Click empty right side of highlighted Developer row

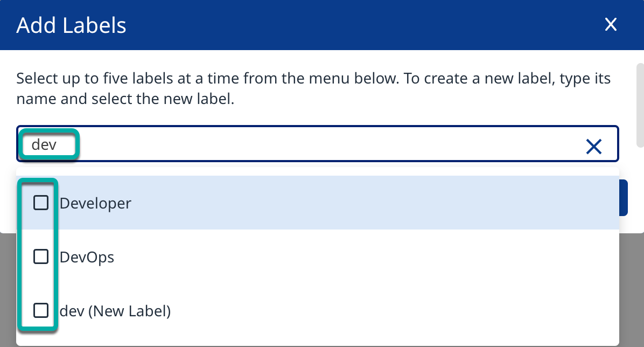click(431, 203)
